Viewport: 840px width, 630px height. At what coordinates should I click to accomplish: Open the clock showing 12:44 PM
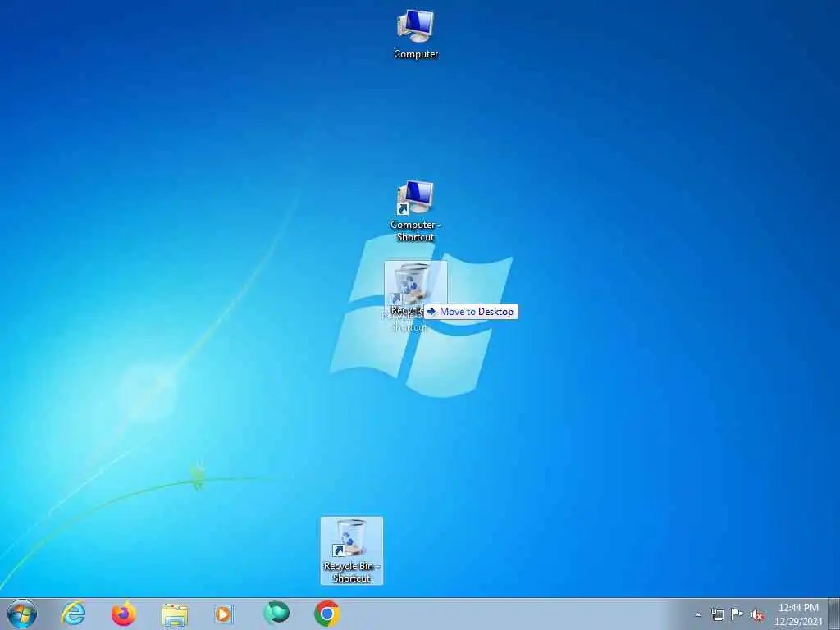[798, 614]
